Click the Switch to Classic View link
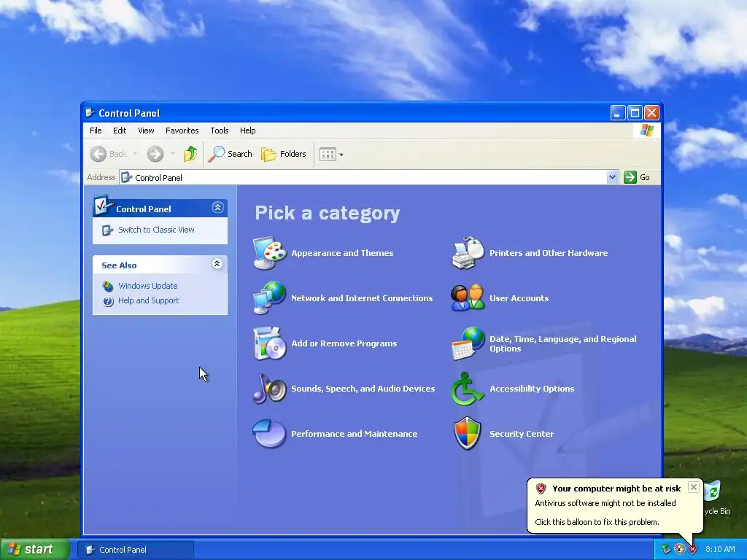Screen dimensions: 747x560 tap(156, 230)
